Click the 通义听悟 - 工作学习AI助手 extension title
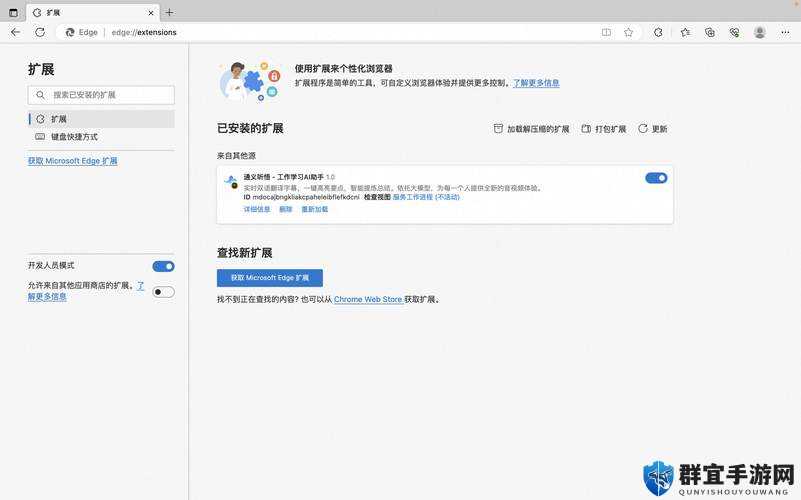 click(x=284, y=177)
